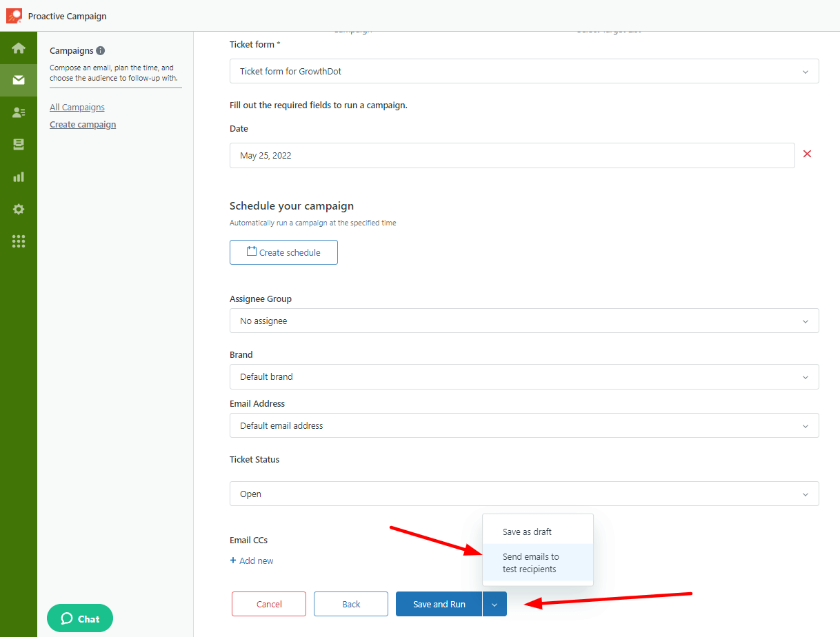Click the plus icon beside Add new

[233, 560]
